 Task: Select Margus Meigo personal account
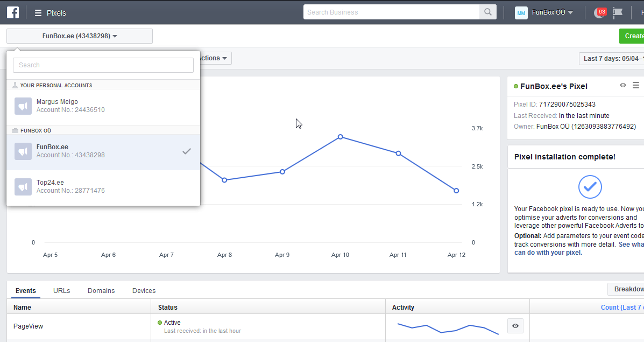click(x=103, y=106)
